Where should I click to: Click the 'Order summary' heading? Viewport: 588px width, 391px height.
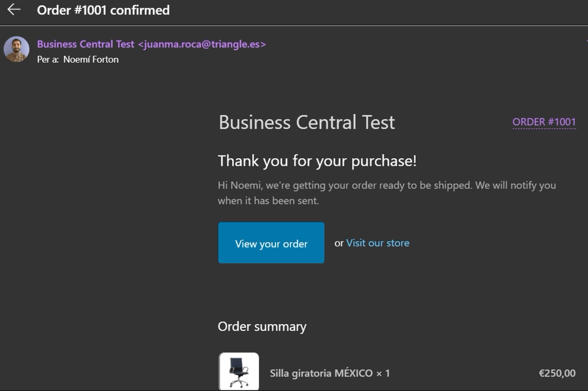pos(262,327)
